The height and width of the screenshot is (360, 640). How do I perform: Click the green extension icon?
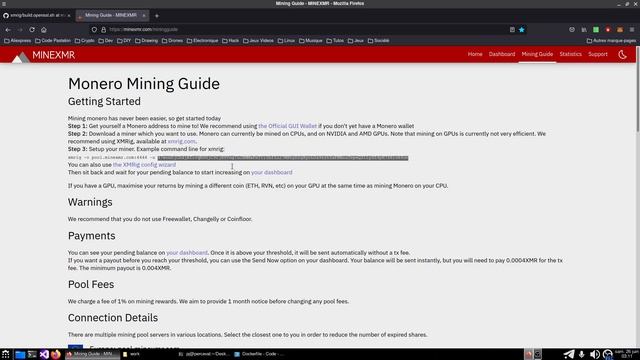[596, 30]
